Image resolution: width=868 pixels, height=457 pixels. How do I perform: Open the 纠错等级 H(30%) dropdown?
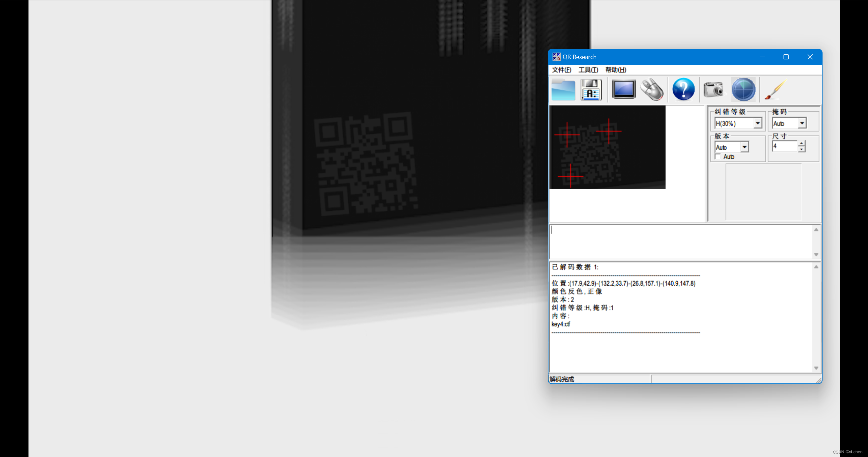pyautogui.click(x=757, y=123)
